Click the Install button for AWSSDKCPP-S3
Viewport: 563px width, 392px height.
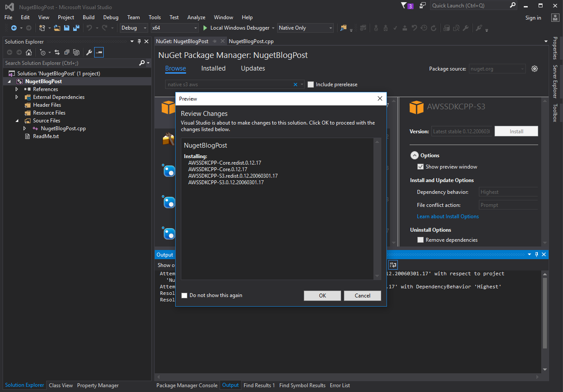(x=516, y=131)
